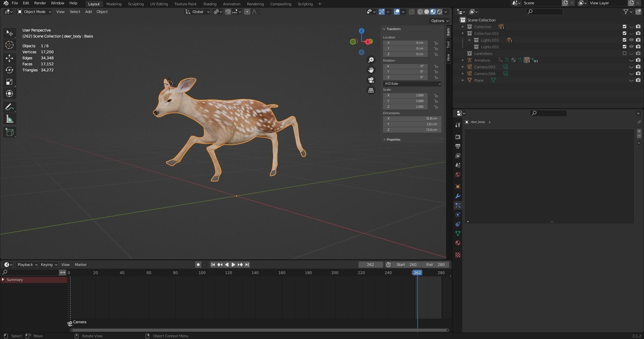Open the Output properties tab
The height and width of the screenshot is (339, 644).
458,146
